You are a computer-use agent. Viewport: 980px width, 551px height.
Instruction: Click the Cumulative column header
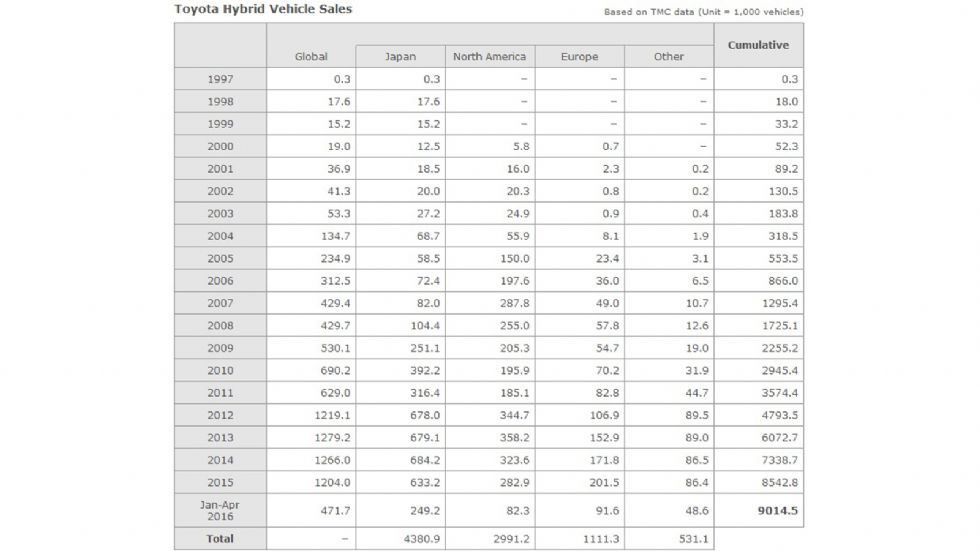pos(758,45)
